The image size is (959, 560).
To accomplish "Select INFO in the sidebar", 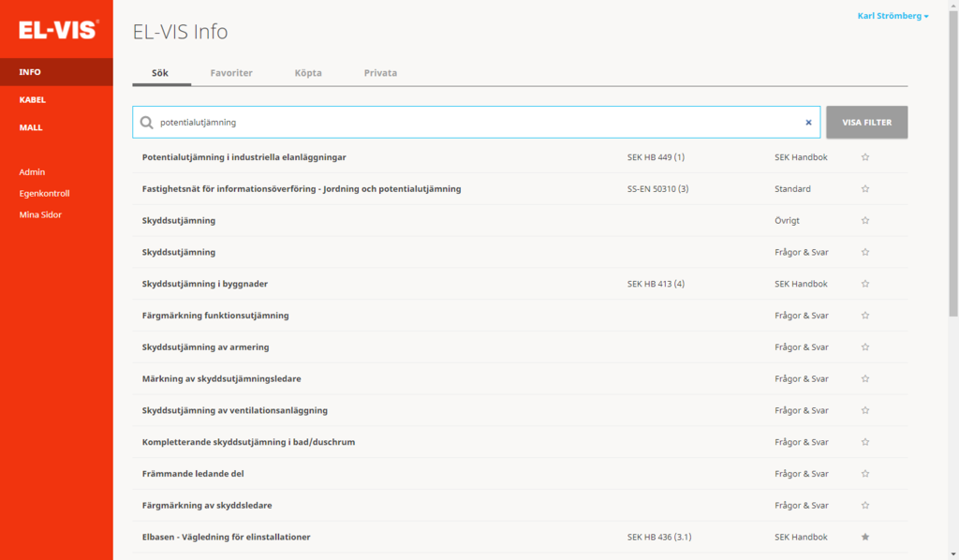I will click(x=56, y=72).
